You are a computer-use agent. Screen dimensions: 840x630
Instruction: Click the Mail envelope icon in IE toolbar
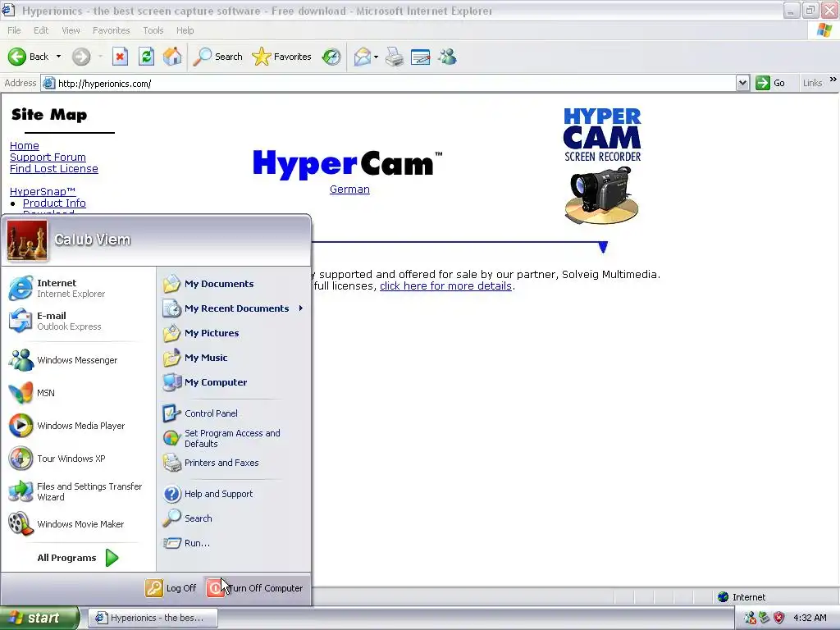[362, 57]
